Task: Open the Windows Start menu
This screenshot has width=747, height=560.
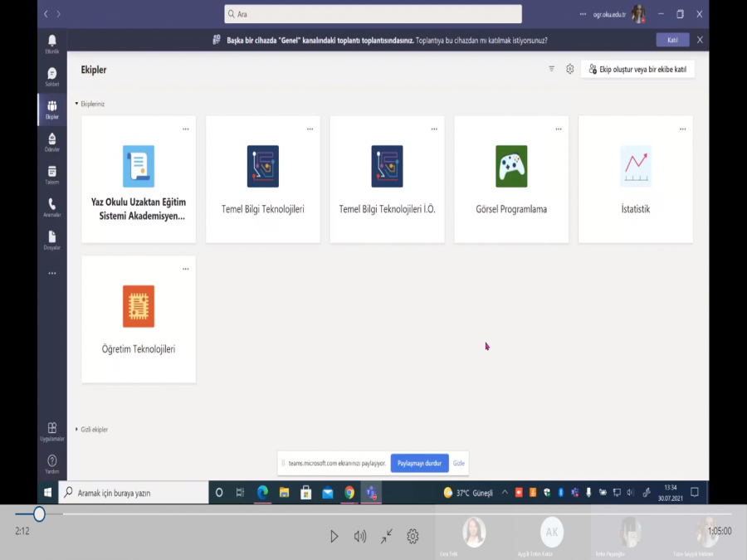Action: tap(47, 492)
